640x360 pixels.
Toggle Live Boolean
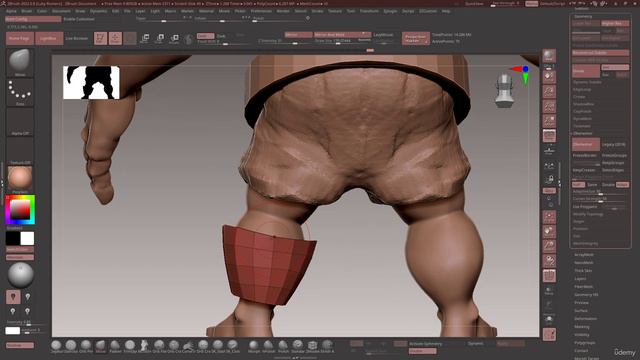tap(77, 38)
